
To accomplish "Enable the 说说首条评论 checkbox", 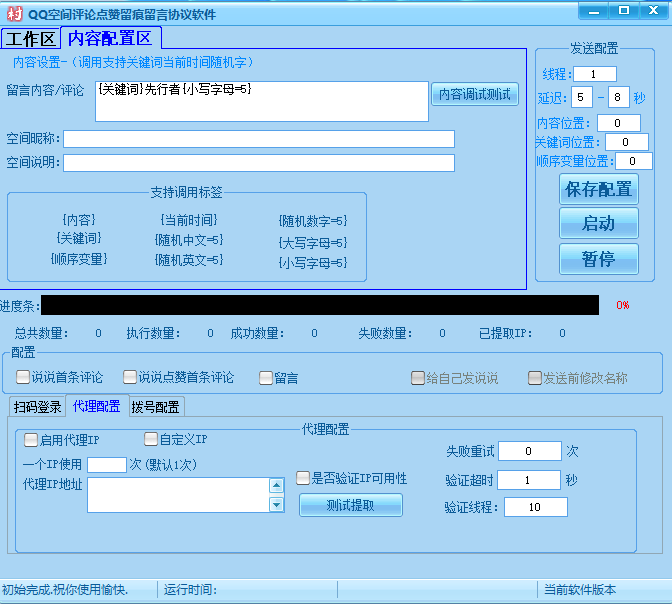I will 23,377.
